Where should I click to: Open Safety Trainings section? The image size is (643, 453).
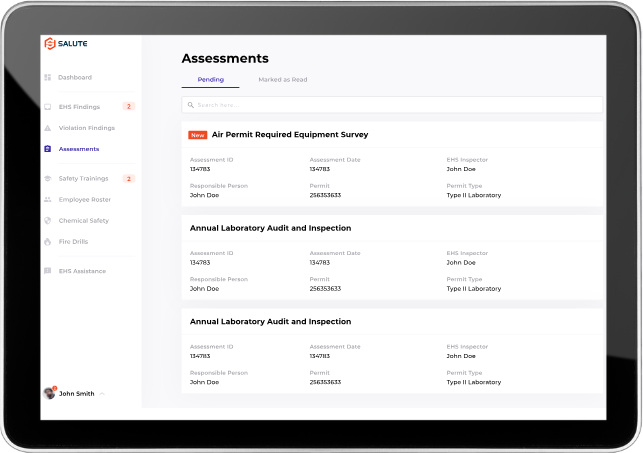tap(83, 178)
